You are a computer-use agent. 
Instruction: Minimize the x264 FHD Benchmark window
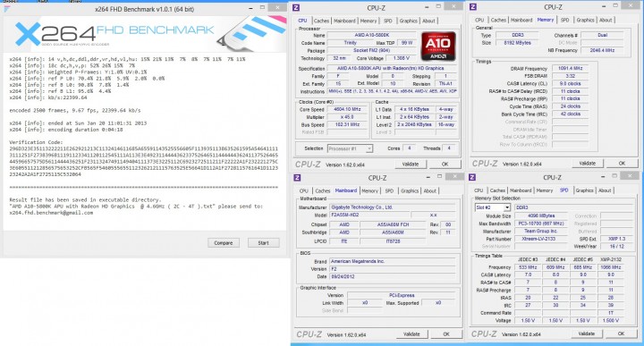tap(251, 8)
